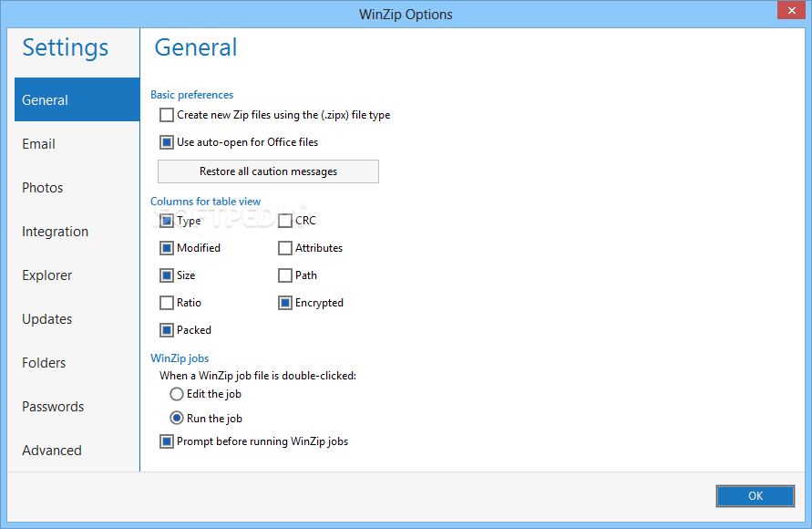Image resolution: width=812 pixels, height=529 pixels.
Task: Open the Updates settings section
Action: (77, 319)
